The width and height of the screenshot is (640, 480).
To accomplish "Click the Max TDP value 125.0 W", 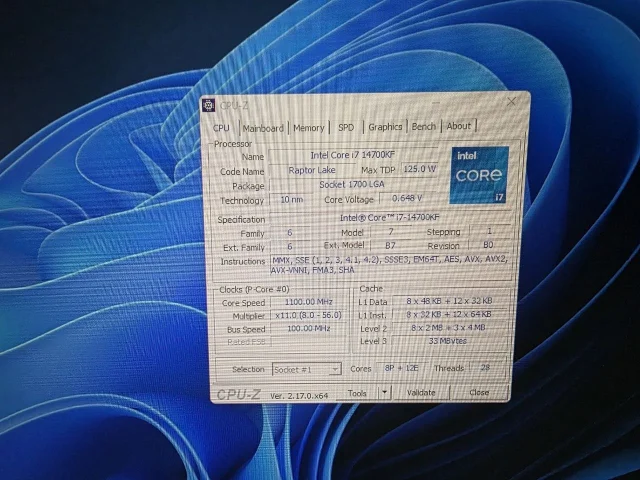I will point(419,169).
